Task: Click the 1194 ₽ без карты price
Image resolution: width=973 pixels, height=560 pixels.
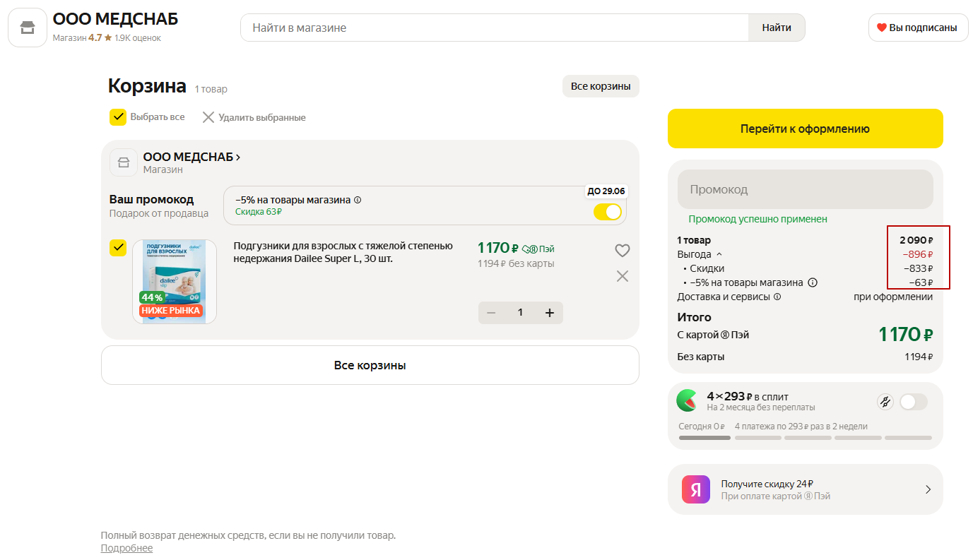Action: [516, 263]
